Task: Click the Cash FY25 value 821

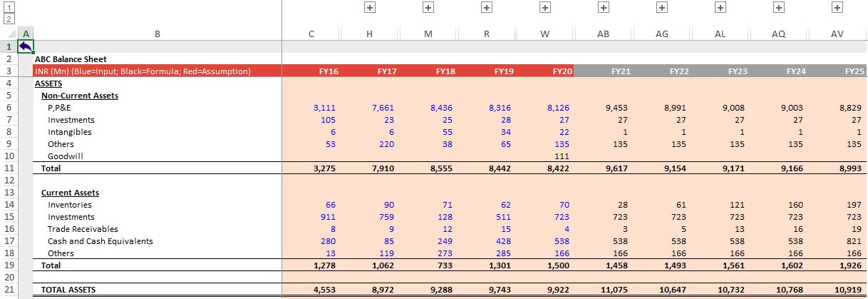Action: pos(854,241)
